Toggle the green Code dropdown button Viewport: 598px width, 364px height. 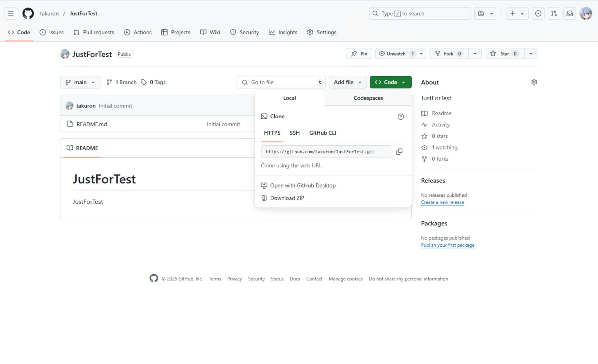[390, 82]
